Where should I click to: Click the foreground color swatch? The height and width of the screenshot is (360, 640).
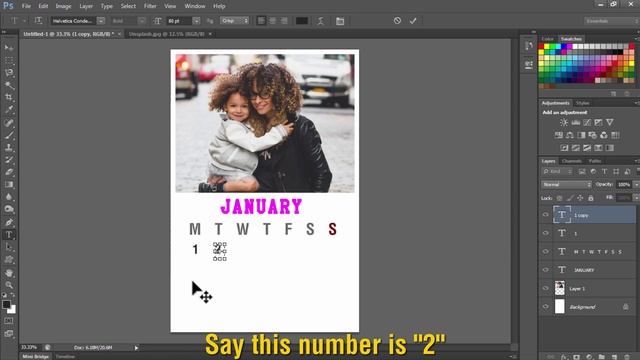[7, 304]
